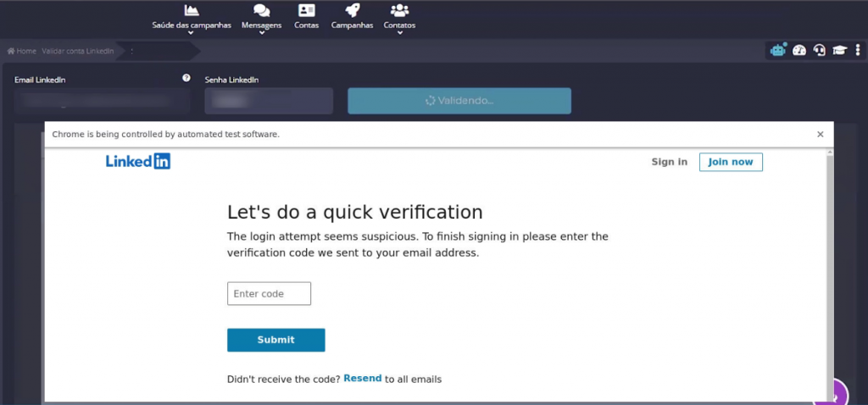This screenshot has width=868, height=405.
Task: Click the Email LinkedIn input field
Action: 103,101
